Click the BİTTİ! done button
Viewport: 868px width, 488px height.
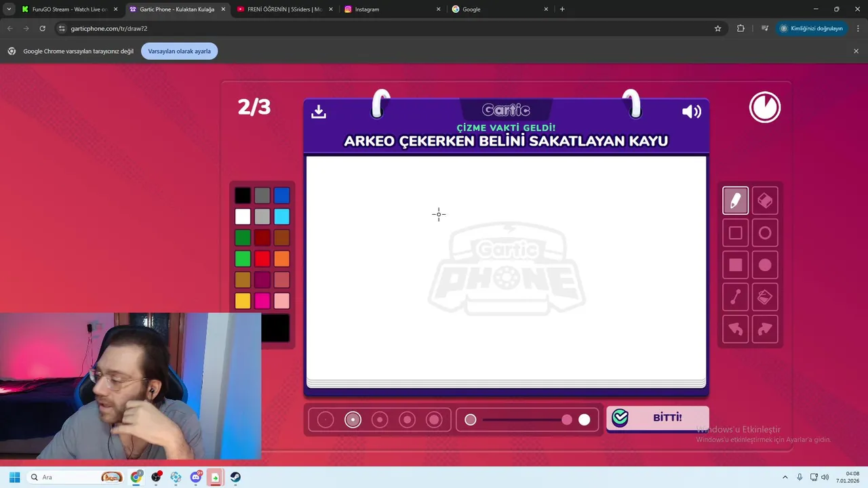point(657,418)
